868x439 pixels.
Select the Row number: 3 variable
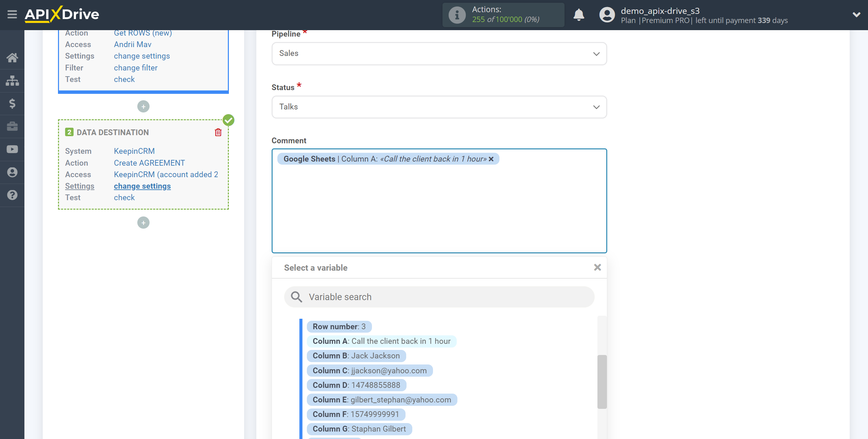tap(339, 327)
